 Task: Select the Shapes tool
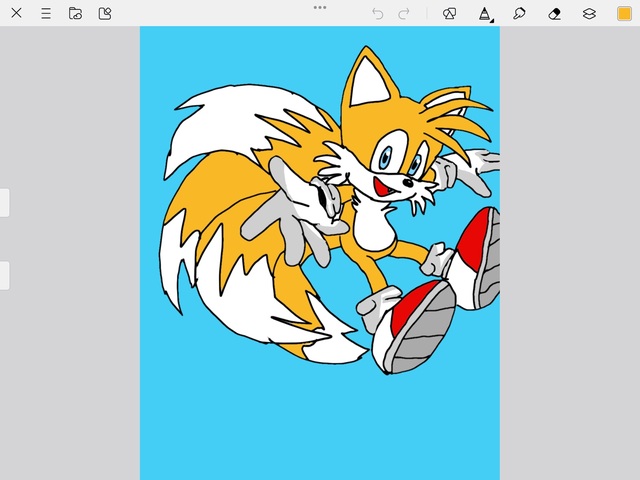click(x=450, y=13)
